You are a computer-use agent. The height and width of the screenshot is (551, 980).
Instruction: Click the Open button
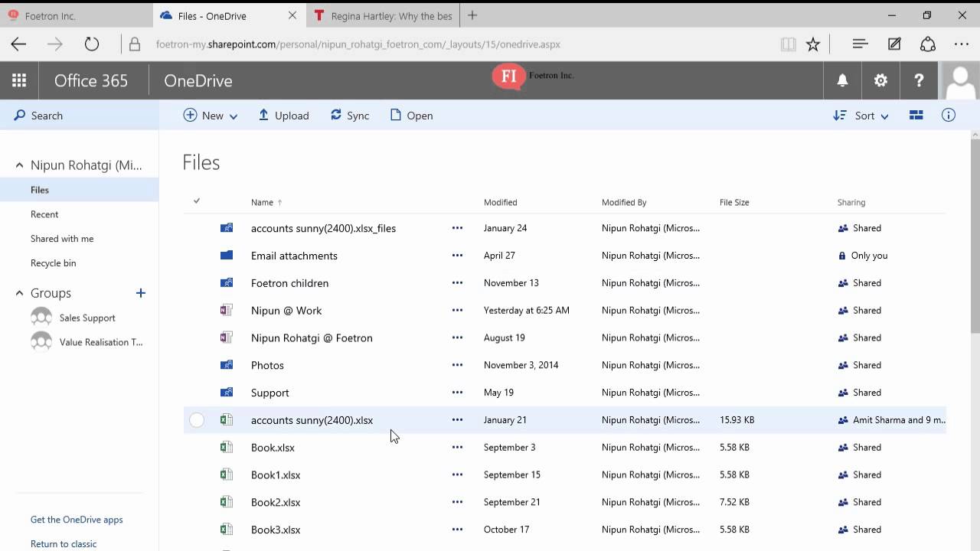(411, 116)
